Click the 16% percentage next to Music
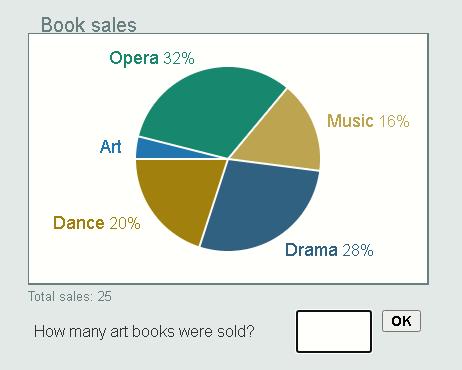 (x=394, y=121)
